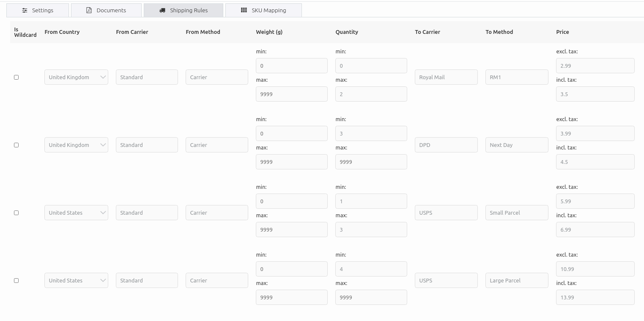Viewport: 644px width, 321px height.
Task: Click the 2.99 excl. tax price field
Action: pyautogui.click(x=595, y=66)
